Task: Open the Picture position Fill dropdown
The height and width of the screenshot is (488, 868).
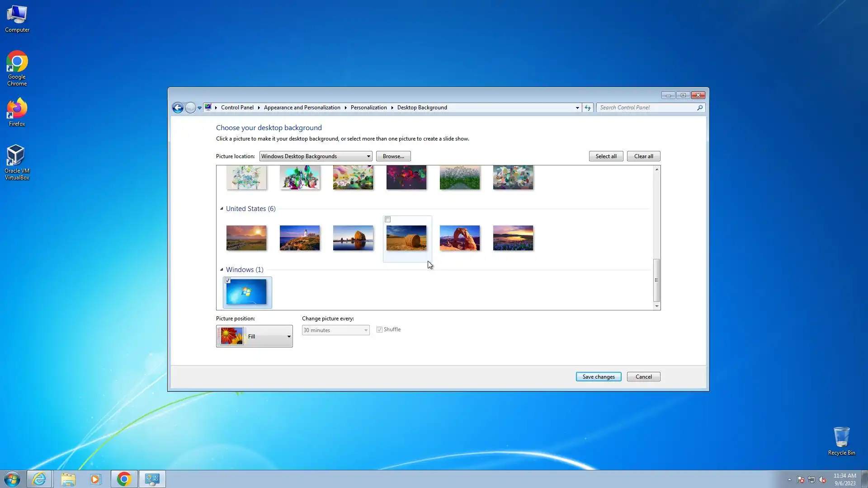Action: [x=254, y=336]
